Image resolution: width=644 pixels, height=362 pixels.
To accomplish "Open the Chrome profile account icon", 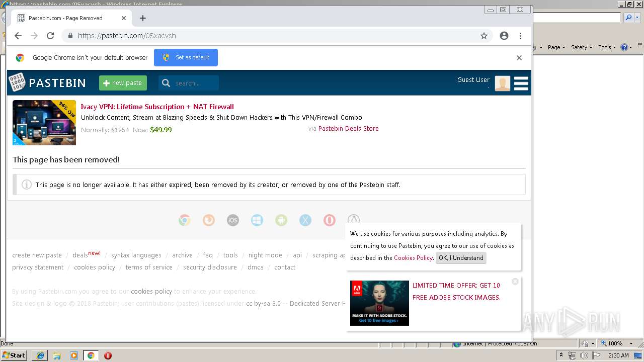I will click(504, 36).
